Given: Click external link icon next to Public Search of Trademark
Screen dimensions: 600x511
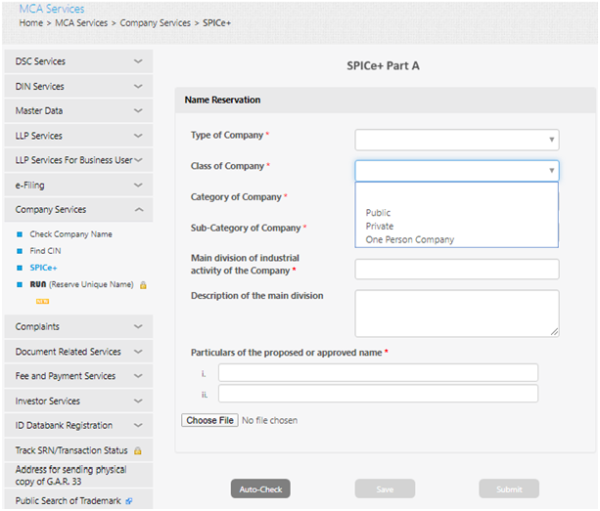Looking at the screenshot, I should click(x=129, y=500).
